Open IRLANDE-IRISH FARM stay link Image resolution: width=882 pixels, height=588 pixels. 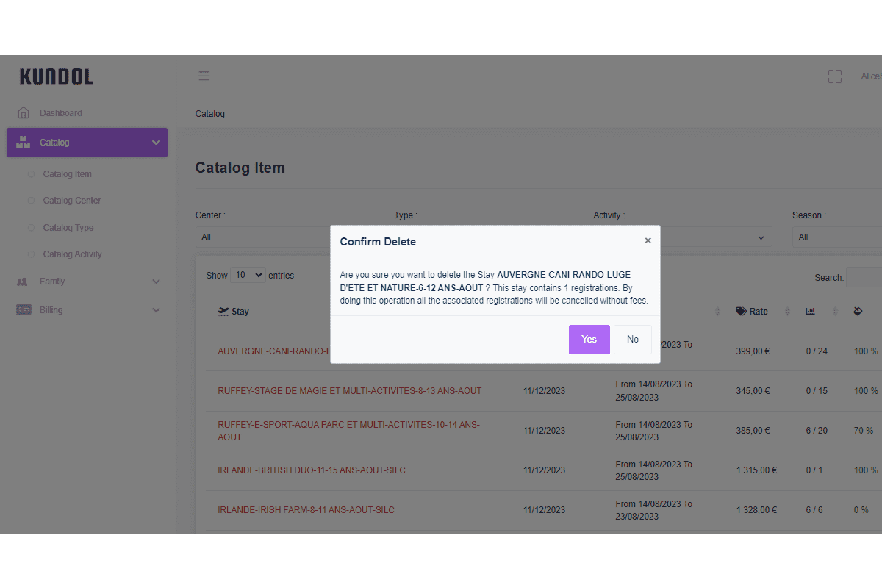pyautogui.click(x=306, y=510)
